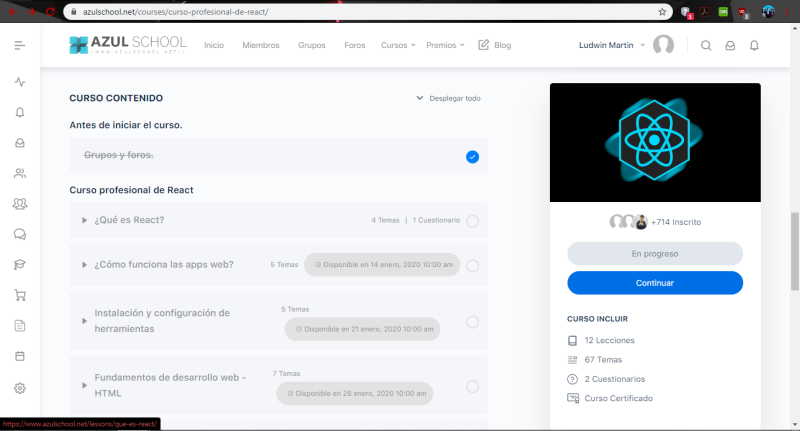Image resolution: width=800 pixels, height=431 pixels.
Task: Click the graduation cap courses icon in the sidebar
Action: 20,264
